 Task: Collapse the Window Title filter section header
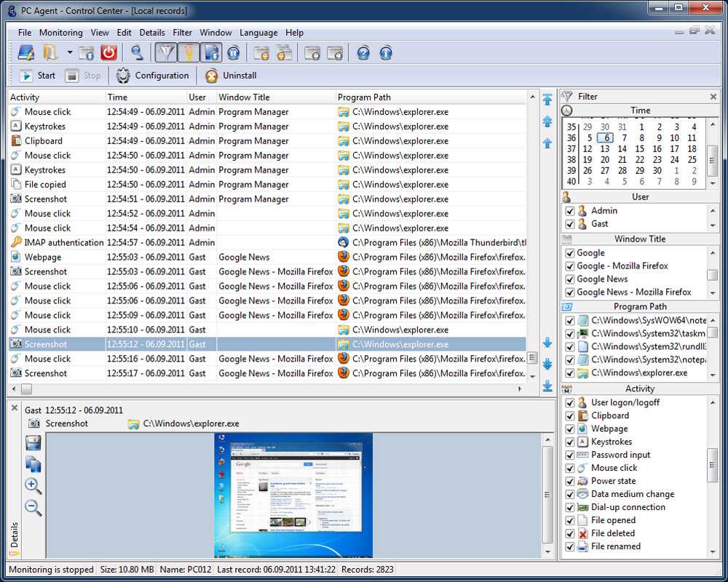click(x=640, y=239)
